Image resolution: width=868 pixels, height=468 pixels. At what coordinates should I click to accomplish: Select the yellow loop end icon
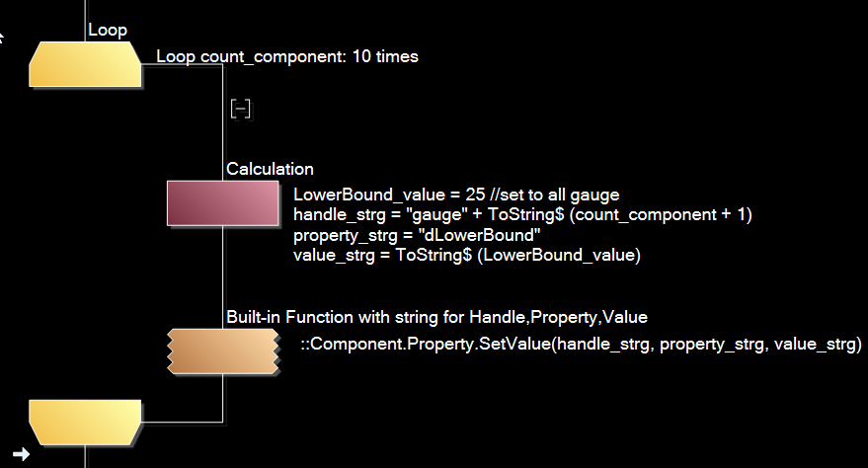point(85,422)
